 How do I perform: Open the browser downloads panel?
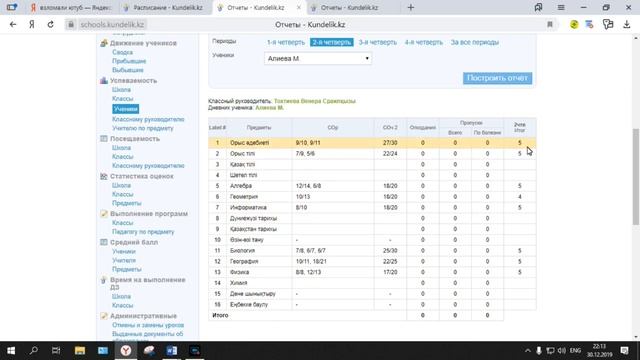pyautogui.click(x=627, y=24)
